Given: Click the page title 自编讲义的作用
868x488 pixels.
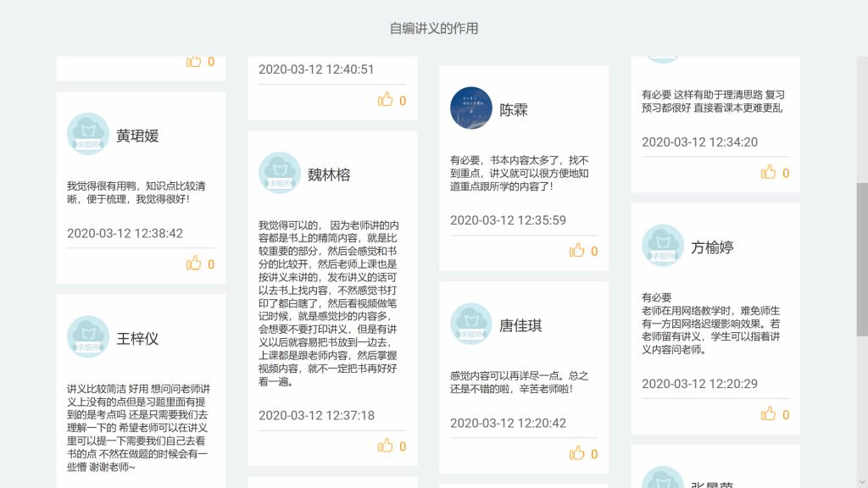Looking at the screenshot, I should (x=434, y=28).
